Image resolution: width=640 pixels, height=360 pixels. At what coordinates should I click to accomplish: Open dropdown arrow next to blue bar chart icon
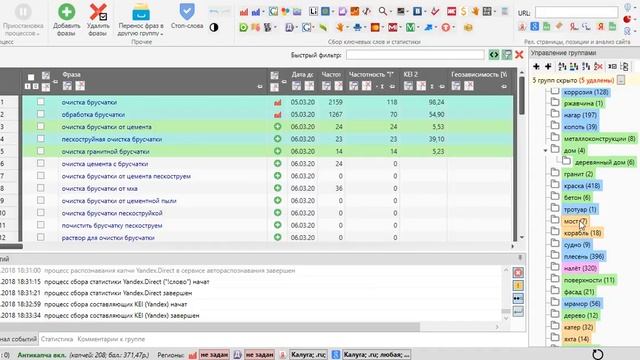(x=263, y=12)
